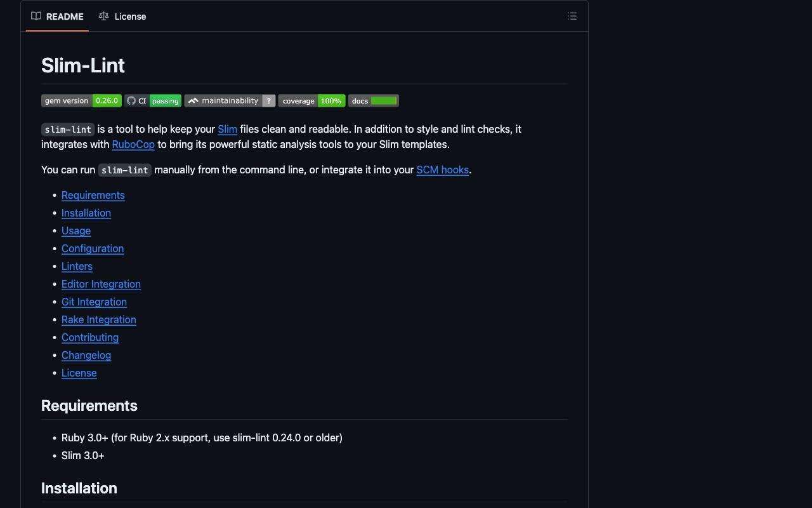Click the Installation section heading
This screenshot has width=812, height=508.
[79, 488]
